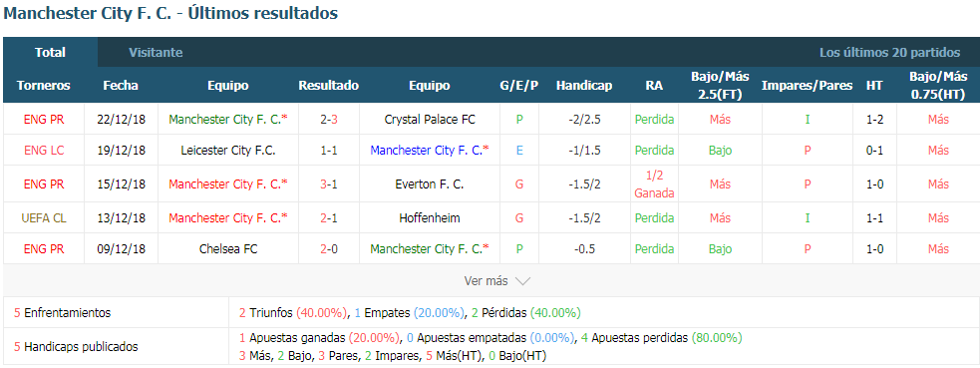980x368 pixels.
Task: Open UEFA CL tournament link
Action: [44, 218]
